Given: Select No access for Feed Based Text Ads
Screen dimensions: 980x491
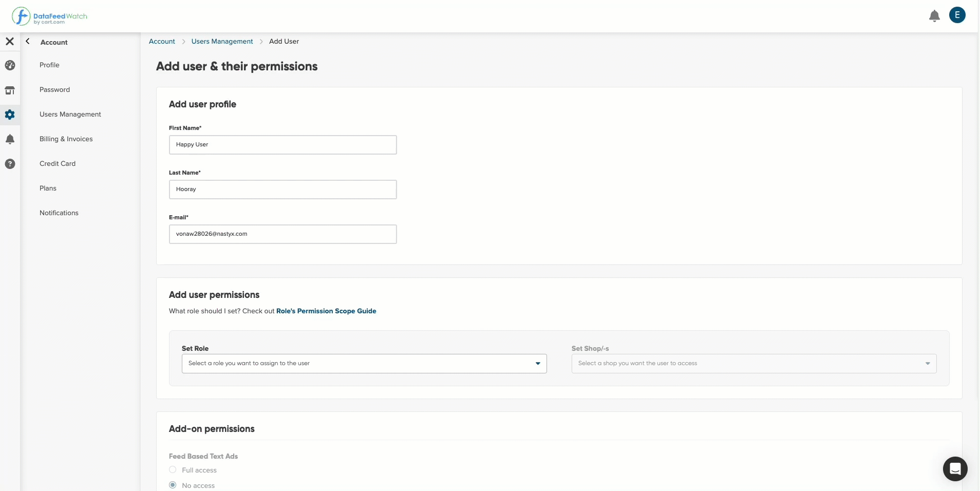Looking at the screenshot, I should [x=173, y=485].
